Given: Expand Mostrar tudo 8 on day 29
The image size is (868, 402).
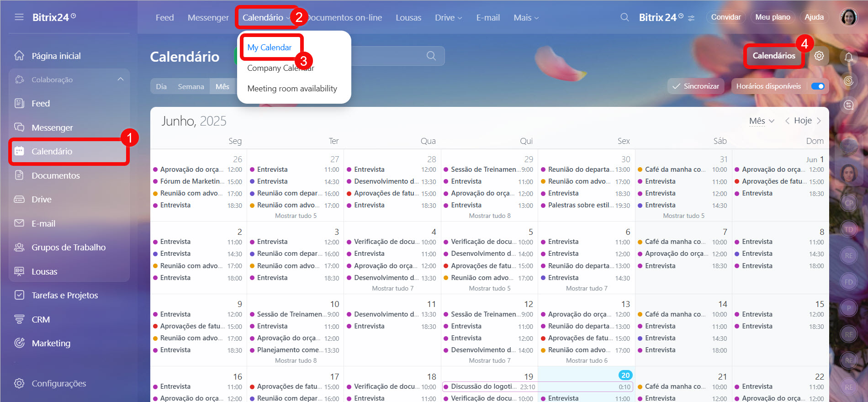Looking at the screenshot, I should 490,216.
